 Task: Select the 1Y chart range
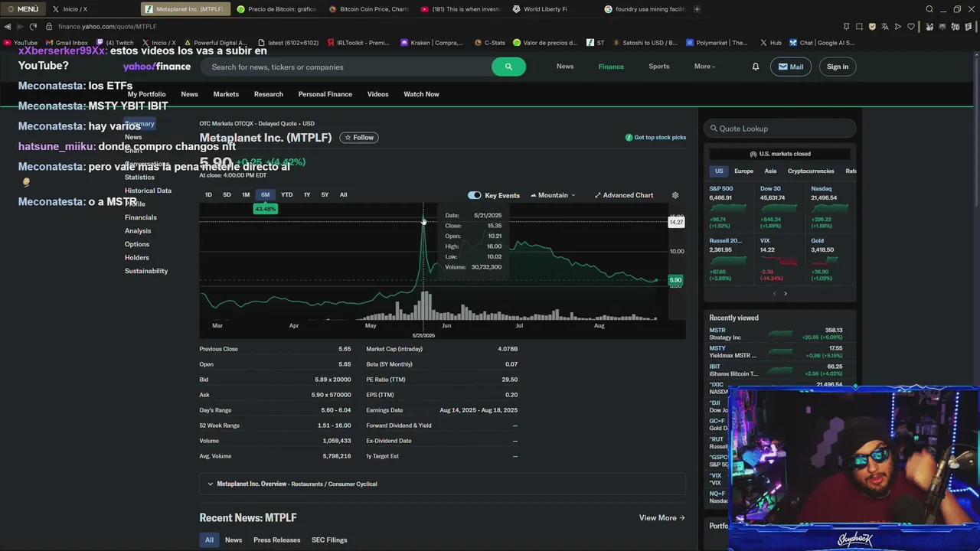point(307,195)
